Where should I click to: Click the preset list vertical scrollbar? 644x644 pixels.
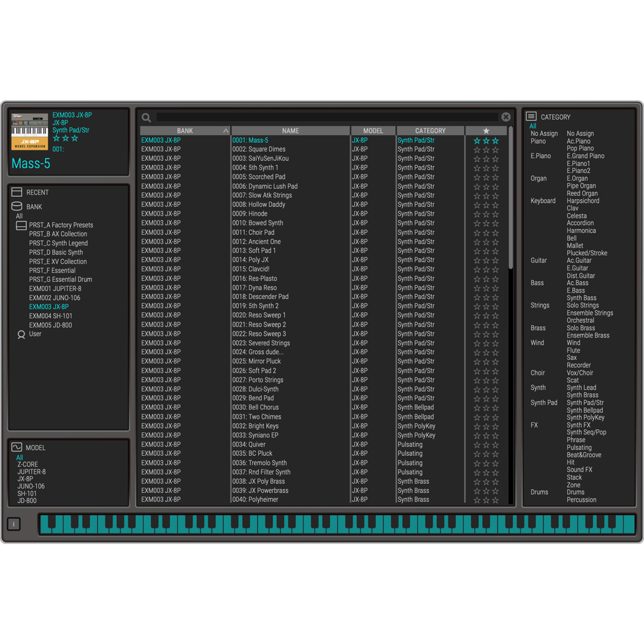pos(511,199)
